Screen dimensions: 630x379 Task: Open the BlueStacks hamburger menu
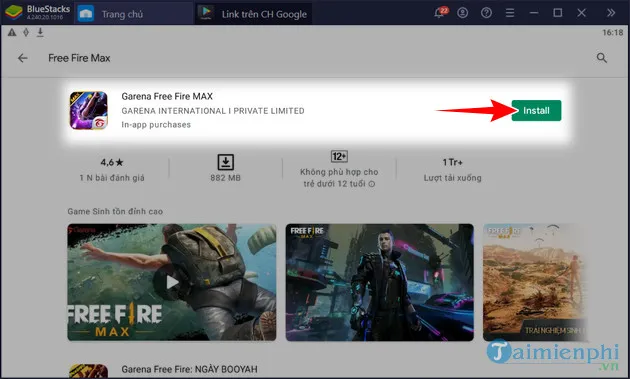[510, 13]
